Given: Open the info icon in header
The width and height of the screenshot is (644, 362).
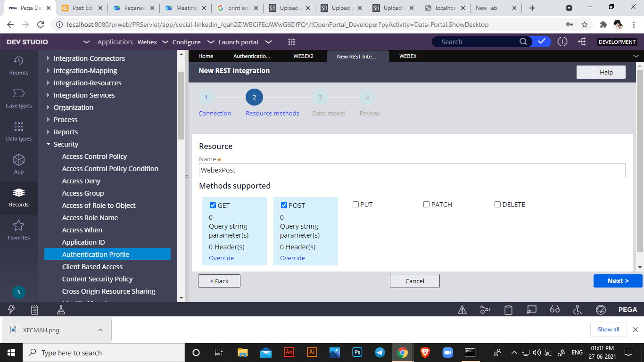Looking at the screenshot, I should tap(562, 41).
